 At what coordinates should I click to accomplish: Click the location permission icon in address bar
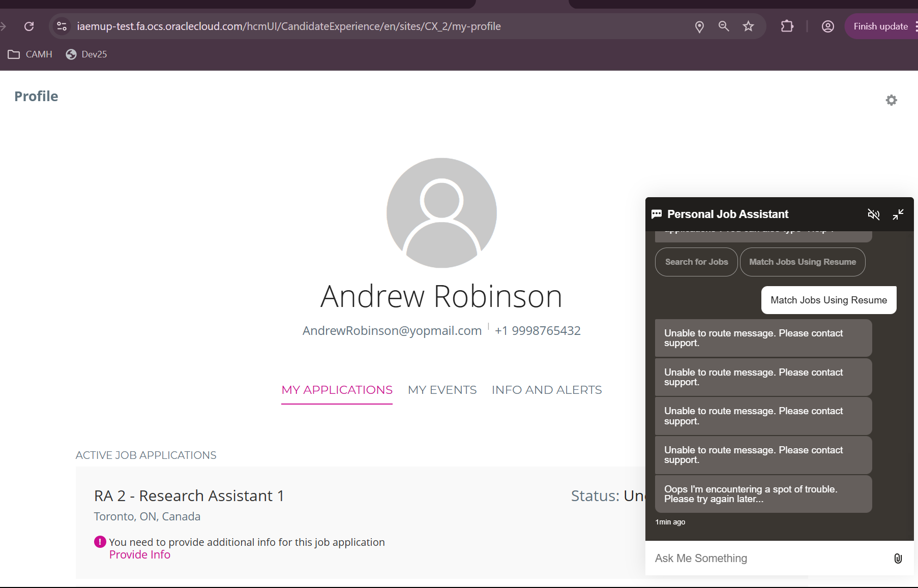(x=699, y=26)
